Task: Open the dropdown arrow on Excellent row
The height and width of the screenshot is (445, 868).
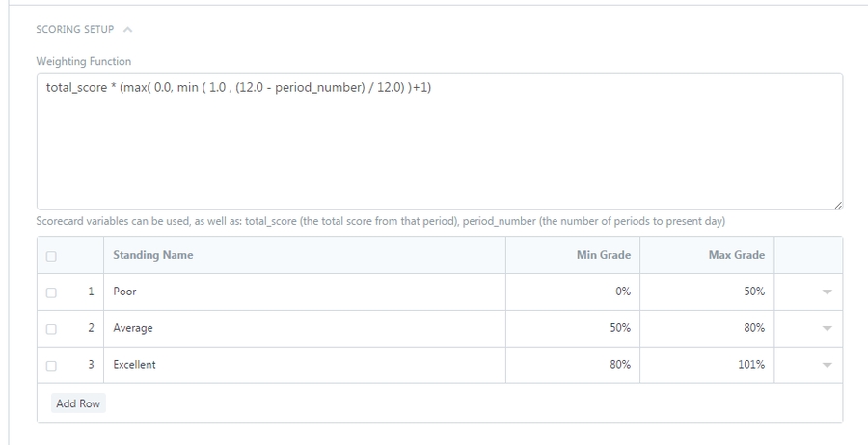Action: coord(827,365)
